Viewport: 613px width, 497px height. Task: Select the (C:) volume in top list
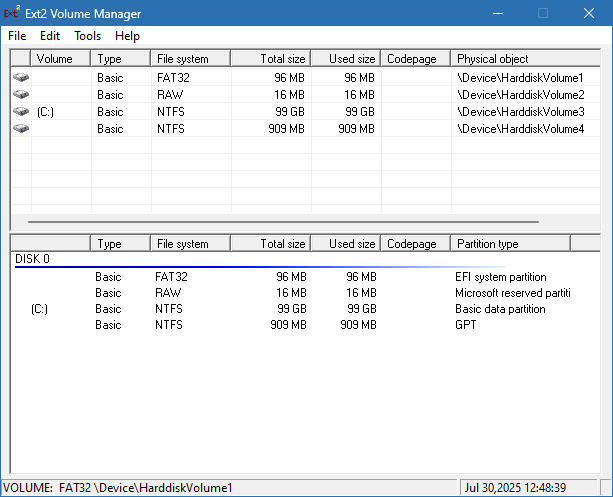tap(45, 112)
